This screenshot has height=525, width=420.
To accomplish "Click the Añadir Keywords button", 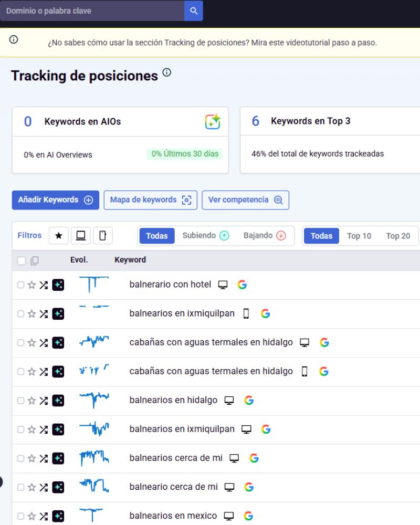I will click(56, 200).
